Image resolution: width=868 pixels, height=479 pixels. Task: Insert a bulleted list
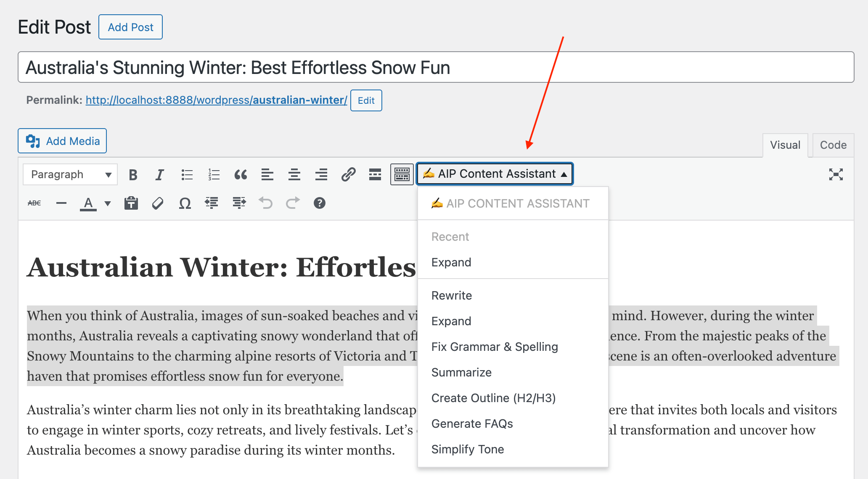[x=187, y=174]
